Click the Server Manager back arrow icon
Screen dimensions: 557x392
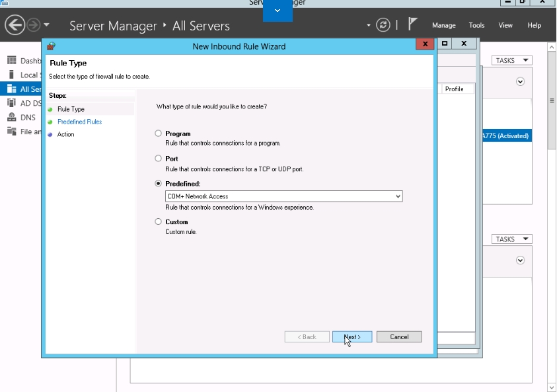(15, 25)
